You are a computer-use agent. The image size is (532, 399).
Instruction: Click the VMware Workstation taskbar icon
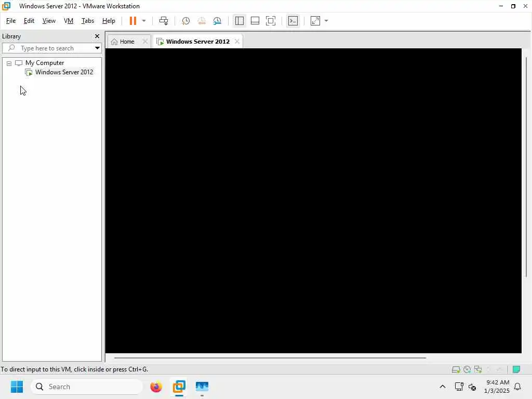(179, 387)
